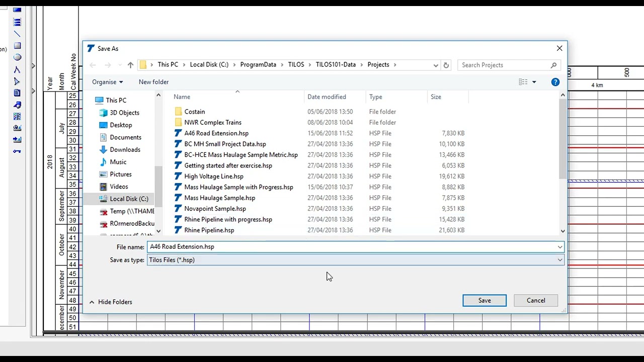Click ProgramData in the address path
Image resolution: width=644 pixels, height=362 pixels.
[x=258, y=65]
